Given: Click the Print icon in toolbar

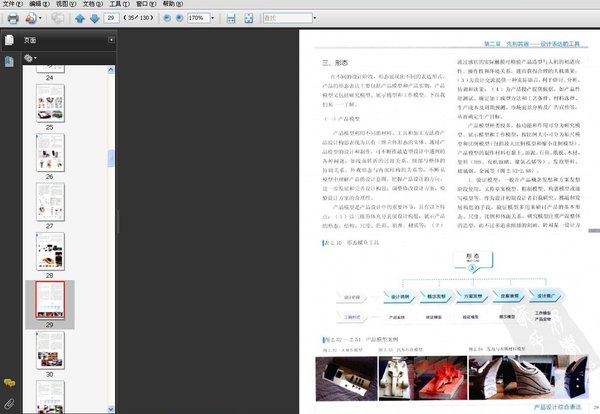Looking at the screenshot, I should pyautogui.click(x=12, y=19).
